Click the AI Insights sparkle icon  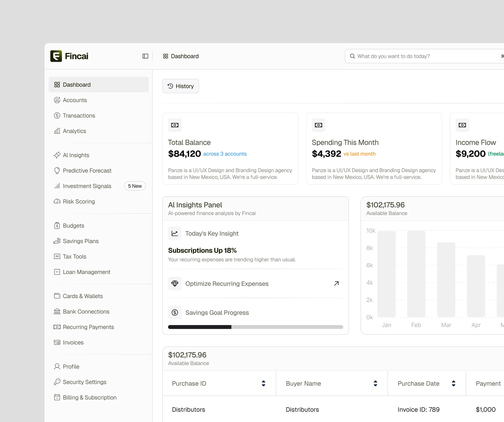click(57, 155)
